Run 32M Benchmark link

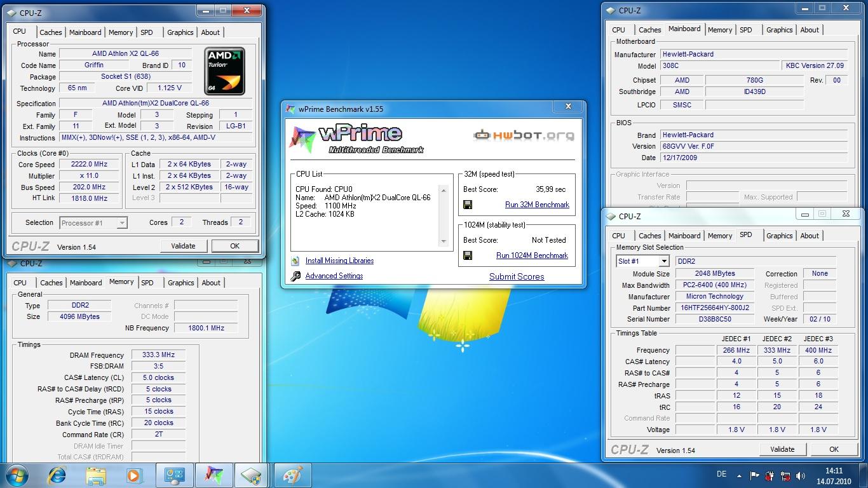tap(537, 205)
